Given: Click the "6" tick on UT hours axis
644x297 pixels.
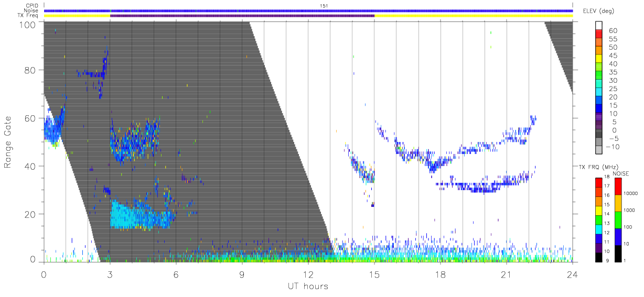Looking at the screenshot, I should (x=176, y=274).
